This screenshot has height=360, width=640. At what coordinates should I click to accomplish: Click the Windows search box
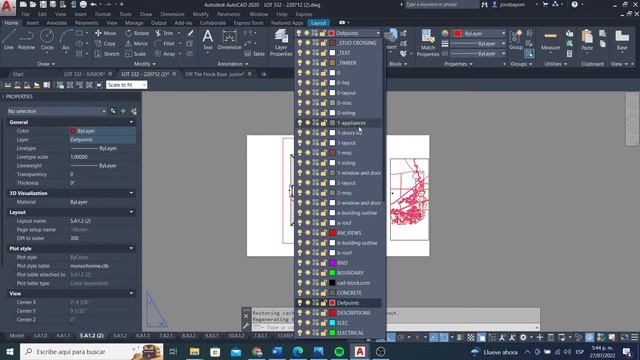(91, 351)
